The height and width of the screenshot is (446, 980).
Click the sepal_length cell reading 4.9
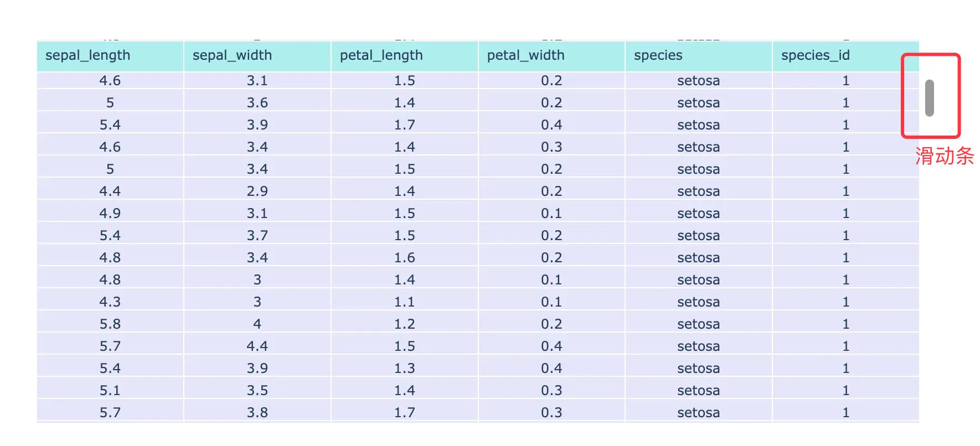pos(110,214)
